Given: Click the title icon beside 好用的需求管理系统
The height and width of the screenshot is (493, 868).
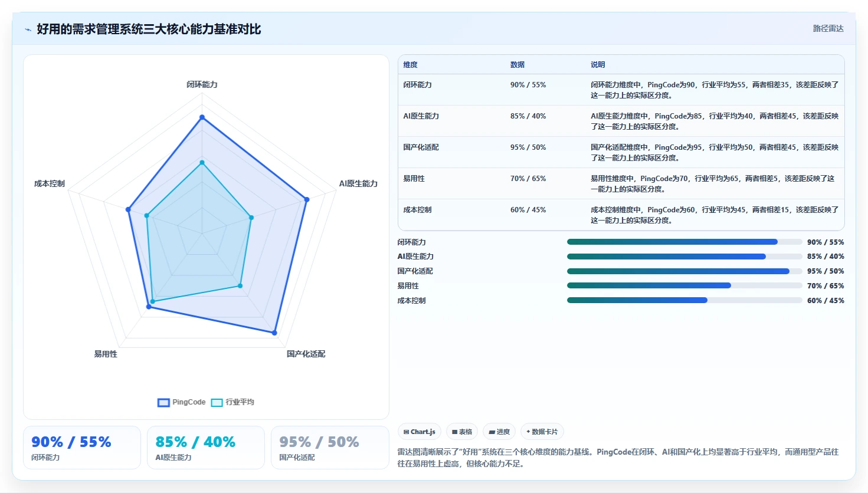Looking at the screenshot, I should [x=28, y=29].
